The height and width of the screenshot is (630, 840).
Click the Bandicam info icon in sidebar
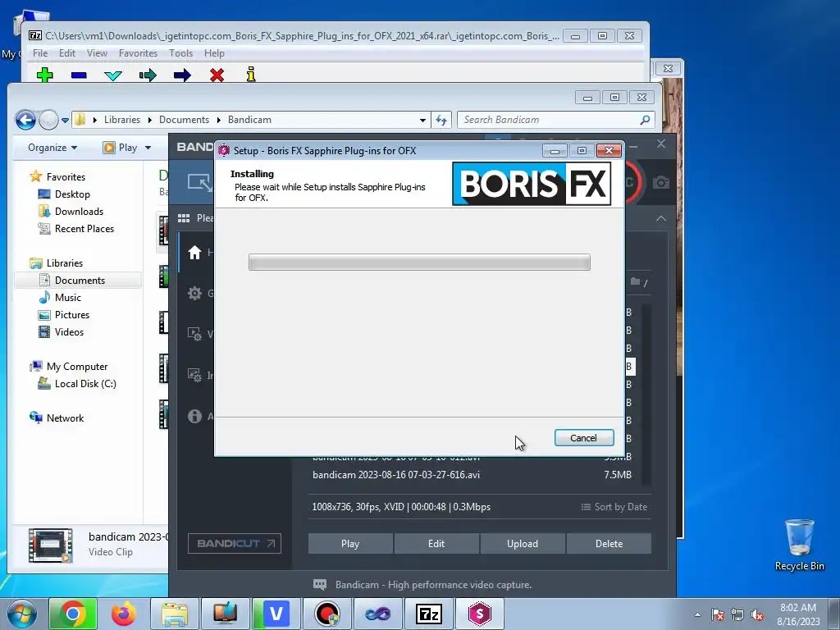click(194, 416)
